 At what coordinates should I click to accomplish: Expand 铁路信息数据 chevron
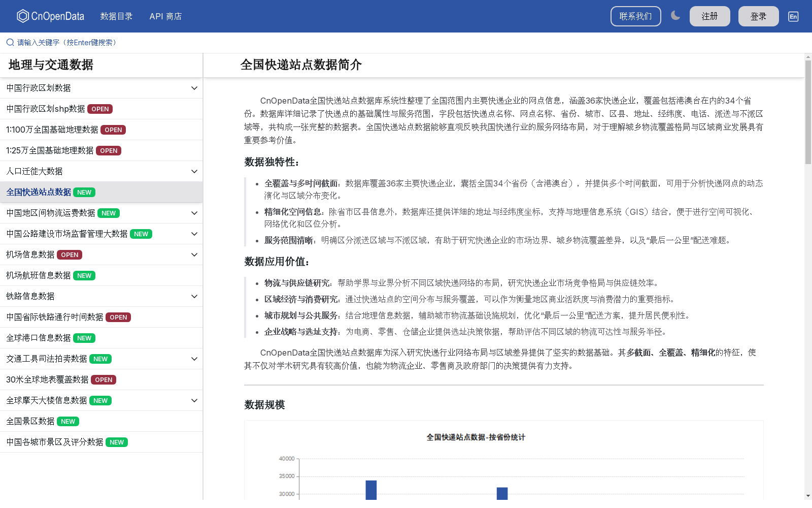pos(194,296)
